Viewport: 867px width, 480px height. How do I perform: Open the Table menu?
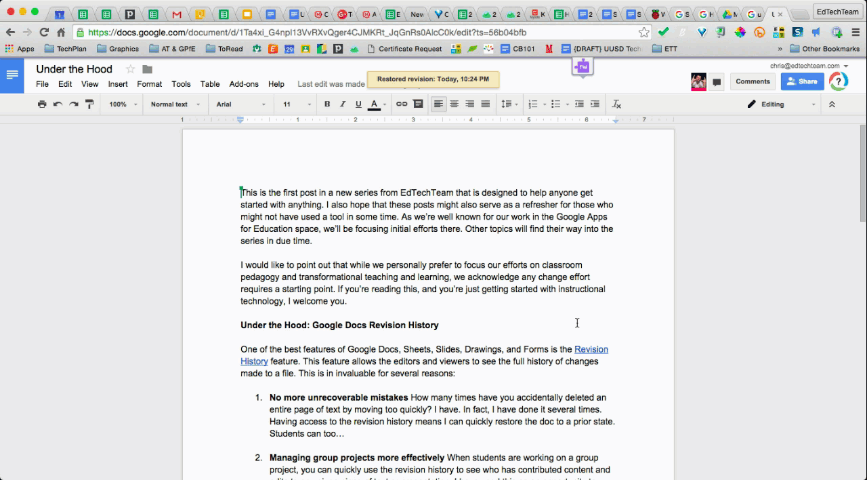(x=210, y=84)
